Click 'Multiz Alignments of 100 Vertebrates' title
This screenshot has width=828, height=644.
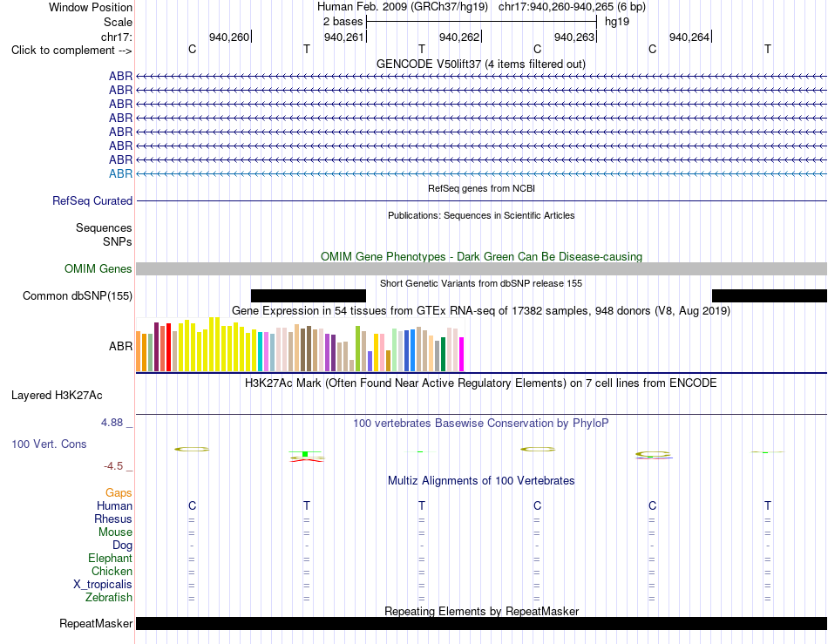point(481,480)
